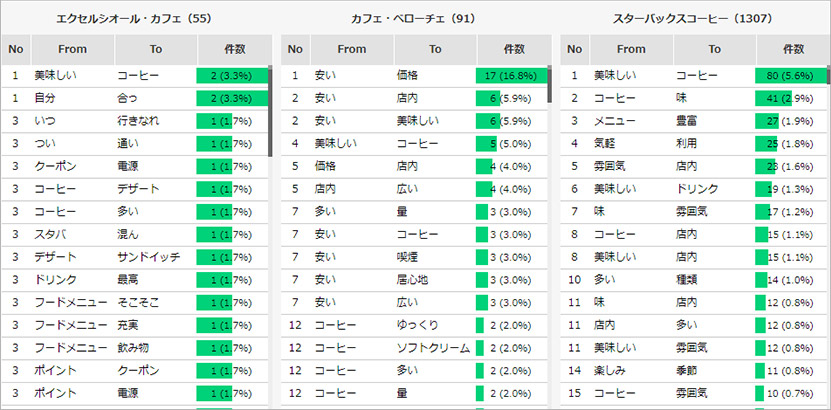Click the 25 (1.8%) count bar
The image size is (831, 410).
[790, 144]
